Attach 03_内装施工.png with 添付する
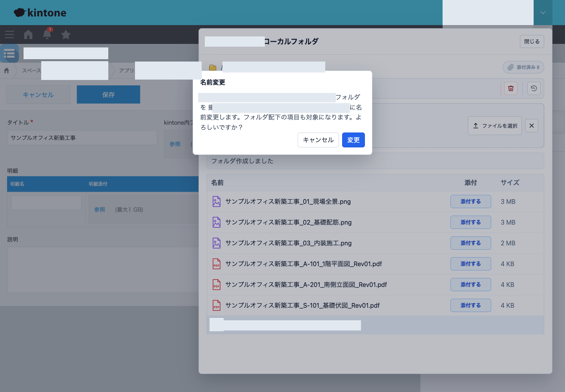The width and height of the screenshot is (565, 392). (471, 243)
